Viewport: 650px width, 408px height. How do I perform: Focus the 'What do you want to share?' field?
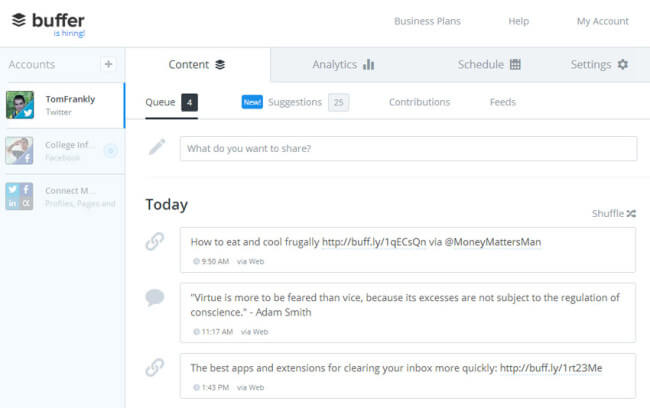pyautogui.click(x=408, y=148)
